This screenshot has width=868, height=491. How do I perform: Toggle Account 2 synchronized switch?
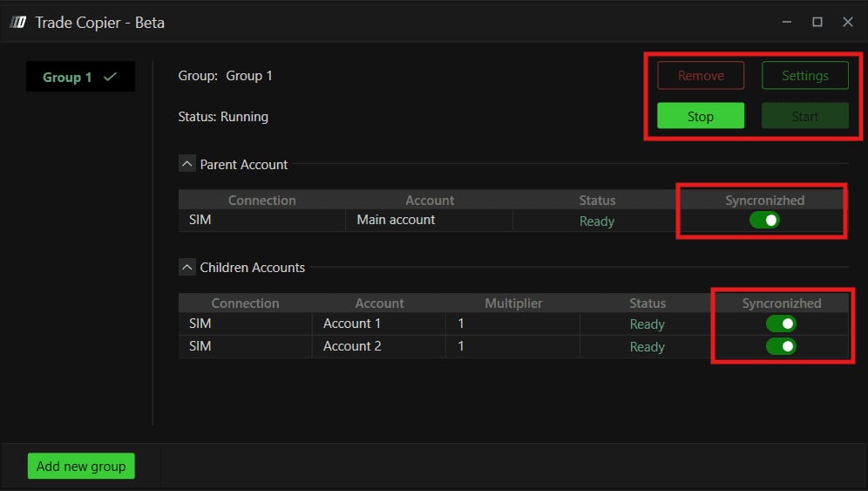781,346
